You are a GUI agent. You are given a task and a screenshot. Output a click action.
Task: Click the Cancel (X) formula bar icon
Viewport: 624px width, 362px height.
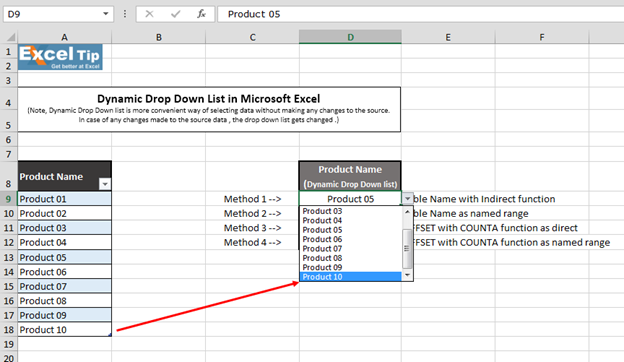[149, 14]
